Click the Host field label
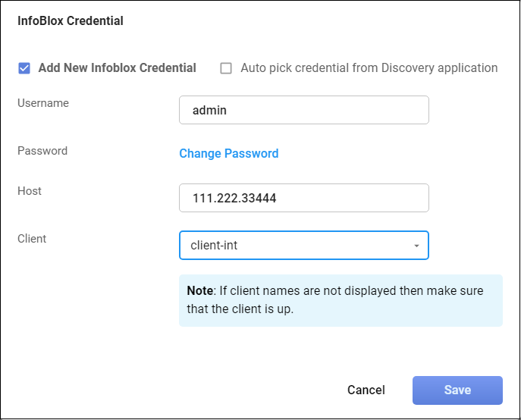The width and height of the screenshot is (521, 420). (x=30, y=191)
